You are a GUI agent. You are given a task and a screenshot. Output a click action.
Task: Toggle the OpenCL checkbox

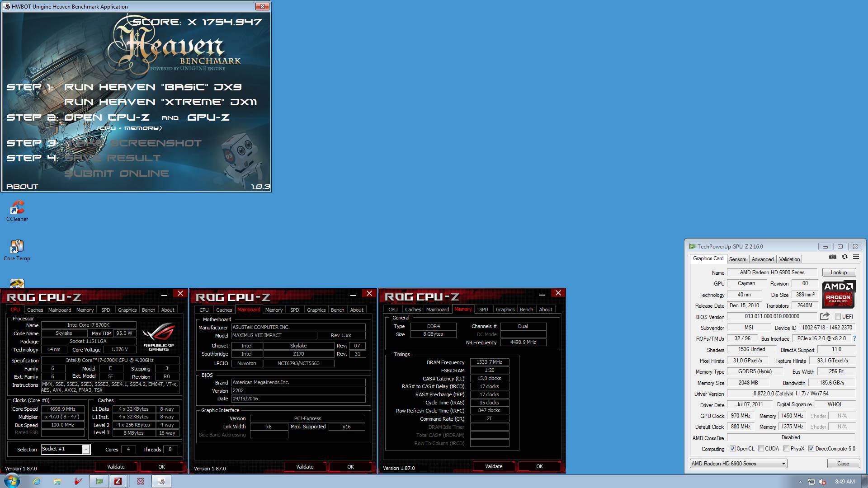[733, 449]
